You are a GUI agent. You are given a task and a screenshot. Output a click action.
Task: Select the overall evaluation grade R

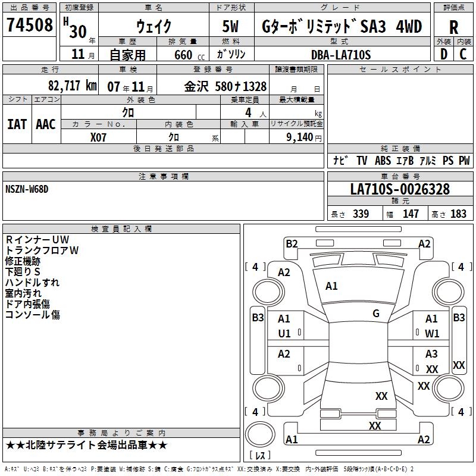coord(453,27)
